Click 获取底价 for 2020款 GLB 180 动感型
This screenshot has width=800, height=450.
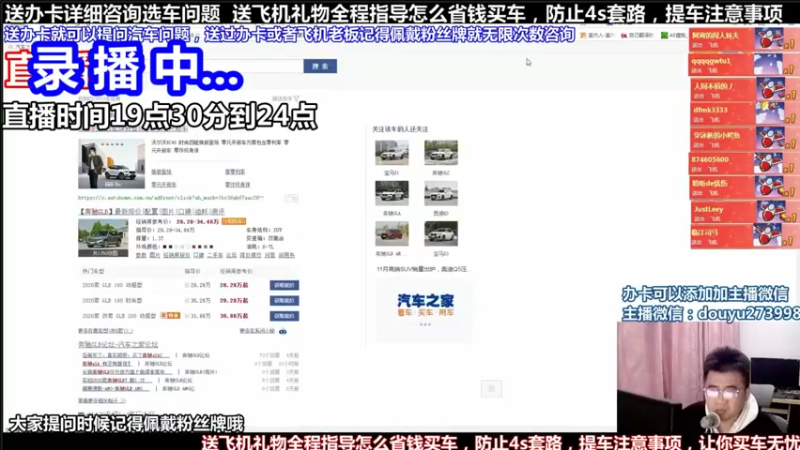point(284,285)
